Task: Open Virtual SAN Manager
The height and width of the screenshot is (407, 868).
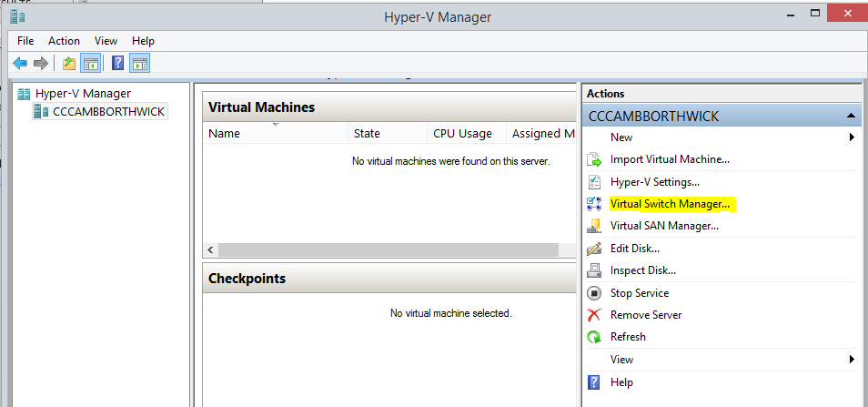Action: click(x=664, y=226)
